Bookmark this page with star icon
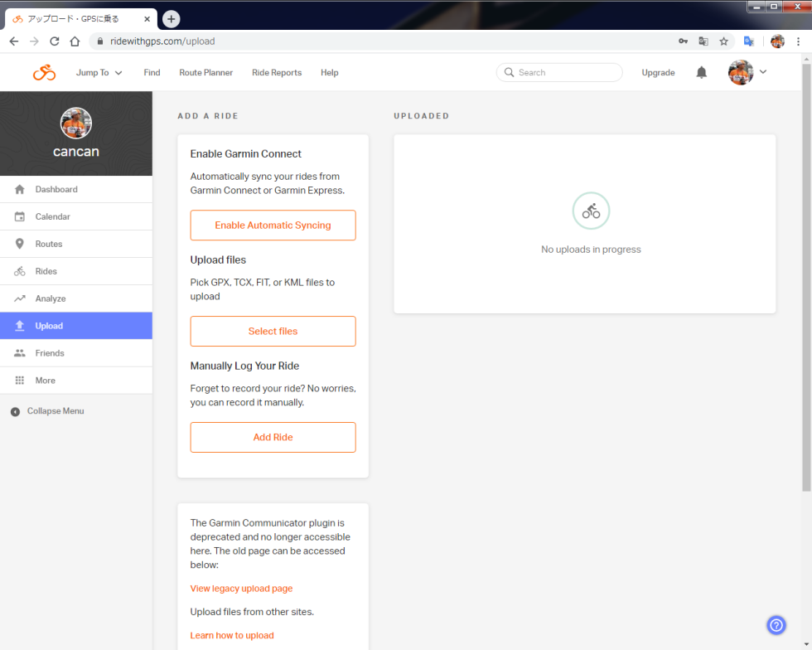This screenshot has height=650, width=812. 723,41
